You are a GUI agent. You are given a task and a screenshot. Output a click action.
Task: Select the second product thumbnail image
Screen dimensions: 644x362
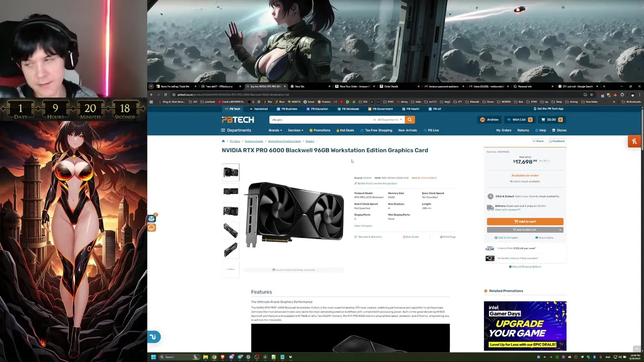[230, 191]
